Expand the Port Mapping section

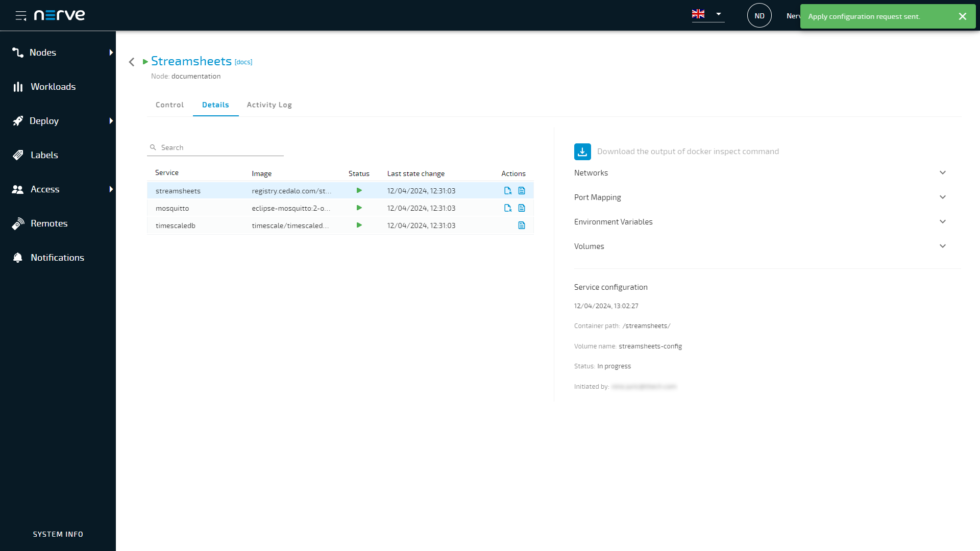942,197
